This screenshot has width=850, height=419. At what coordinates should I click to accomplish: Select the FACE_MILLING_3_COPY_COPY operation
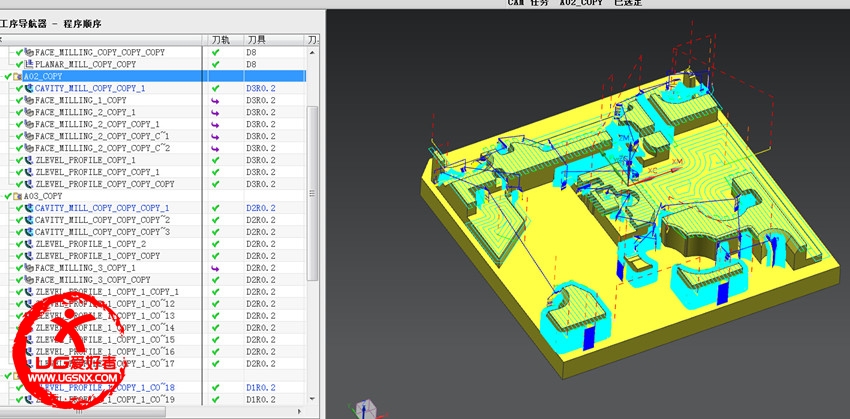point(91,280)
